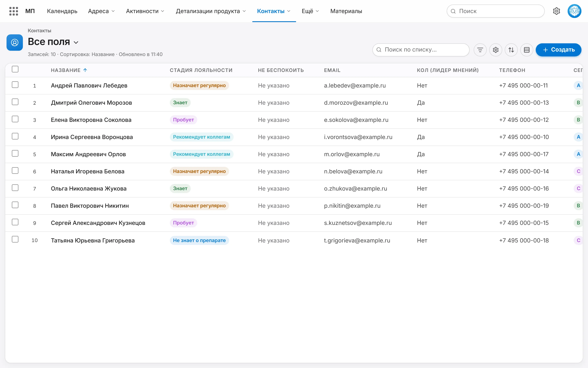Viewport: 588px width, 368px height.
Task: Click segment badge B for Дмитрий Морозов
Action: coord(578,103)
